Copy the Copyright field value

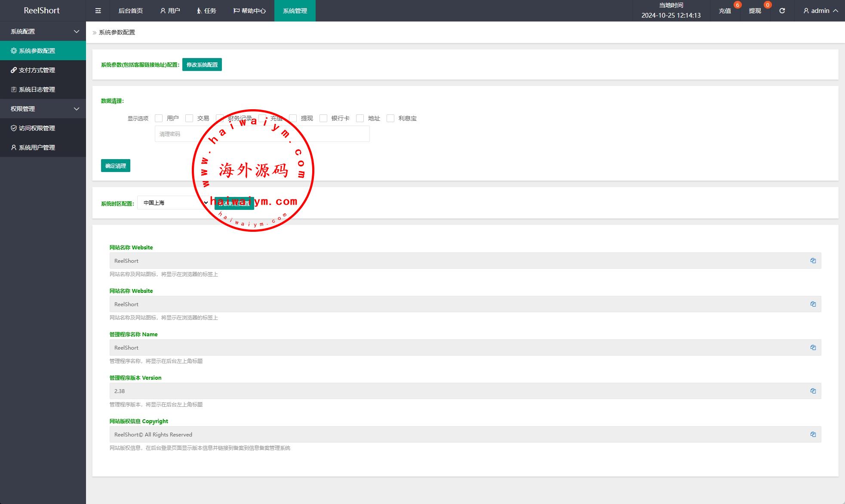pyautogui.click(x=813, y=434)
